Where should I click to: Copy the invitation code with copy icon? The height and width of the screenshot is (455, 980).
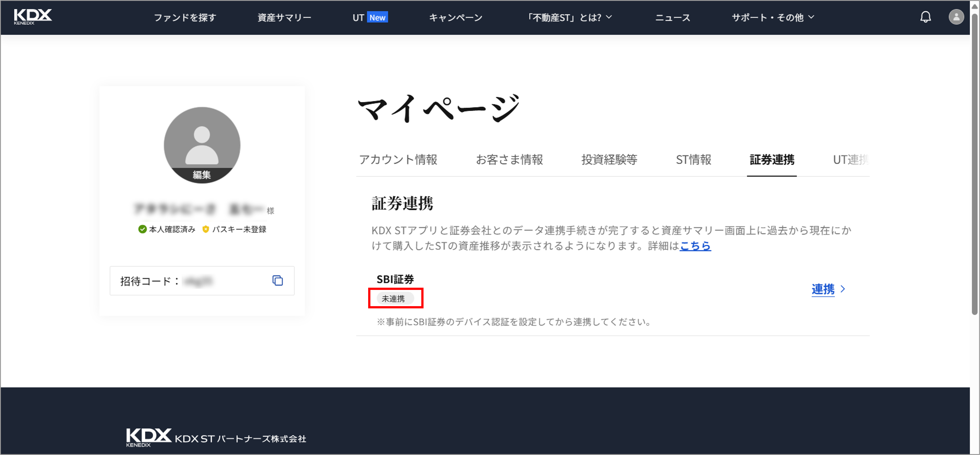[x=277, y=281]
